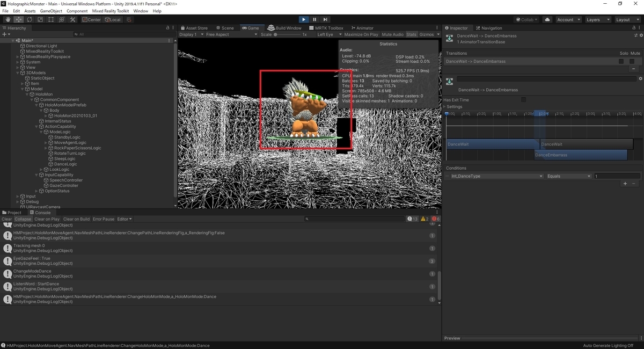644x349 pixels.
Task: Select the combined Transform tool
Action: (x=62, y=19)
